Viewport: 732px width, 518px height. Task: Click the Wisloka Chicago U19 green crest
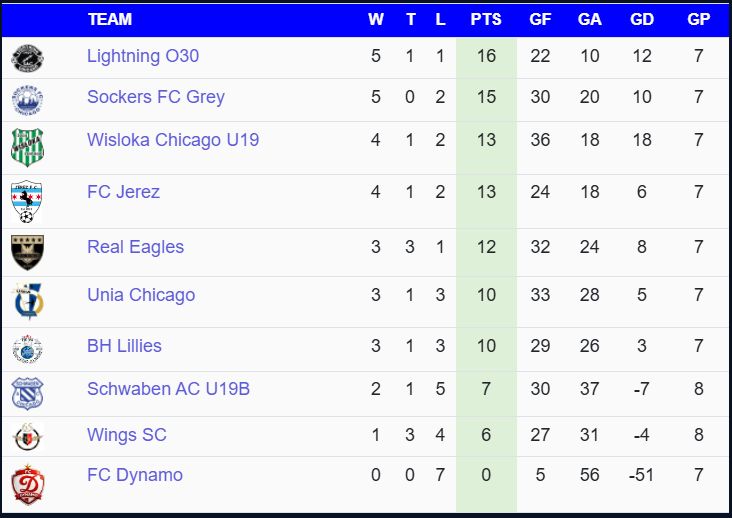click(x=27, y=148)
